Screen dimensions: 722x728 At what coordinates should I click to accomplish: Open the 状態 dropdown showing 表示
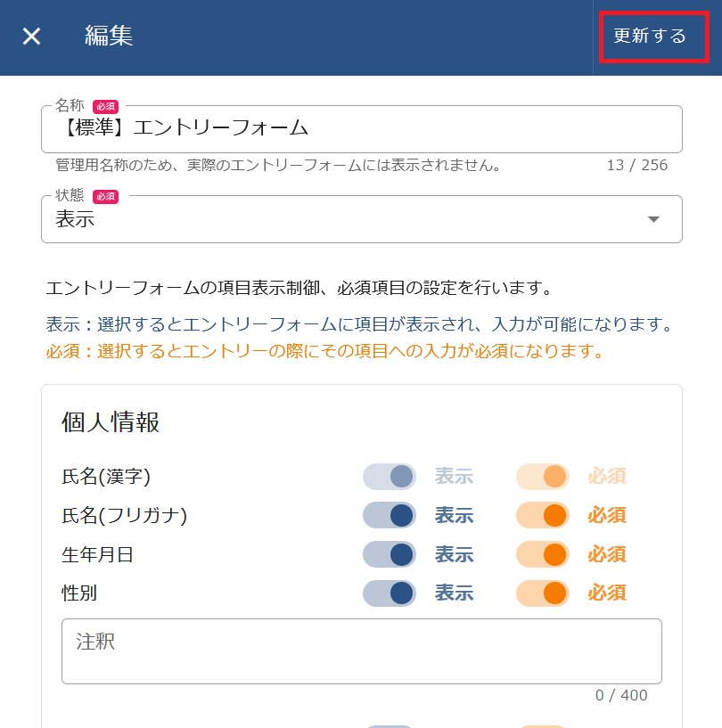[348, 219]
